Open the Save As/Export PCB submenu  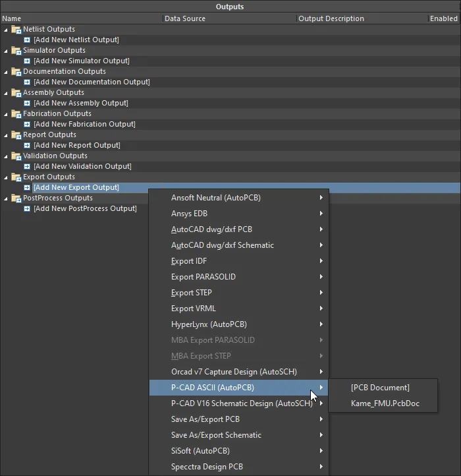pyautogui.click(x=238, y=419)
